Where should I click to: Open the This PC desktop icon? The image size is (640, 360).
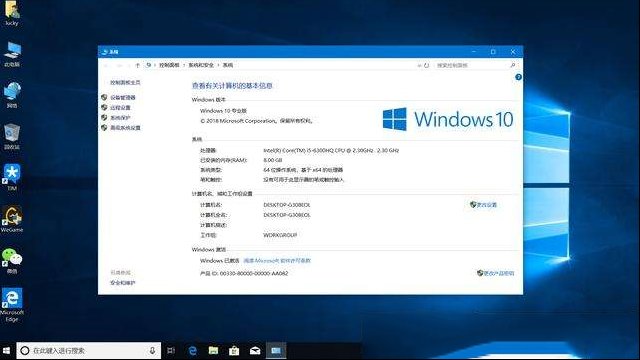12,54
